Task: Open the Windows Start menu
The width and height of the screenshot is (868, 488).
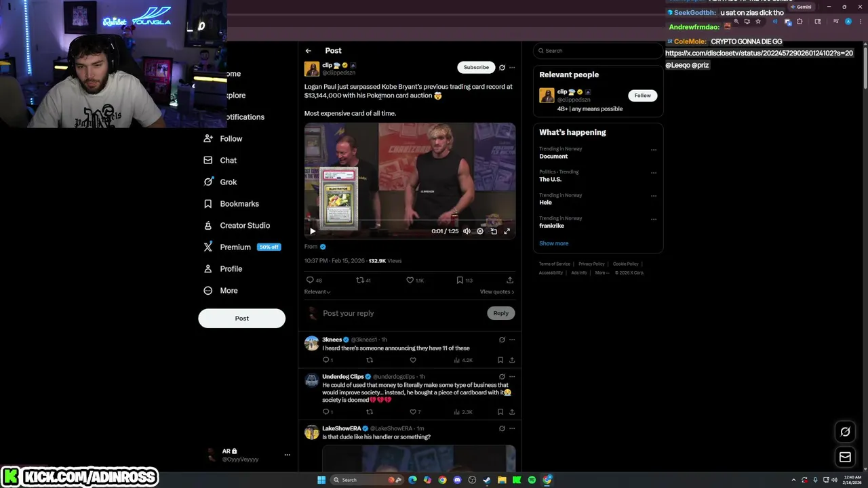Action: coord(321,480)
